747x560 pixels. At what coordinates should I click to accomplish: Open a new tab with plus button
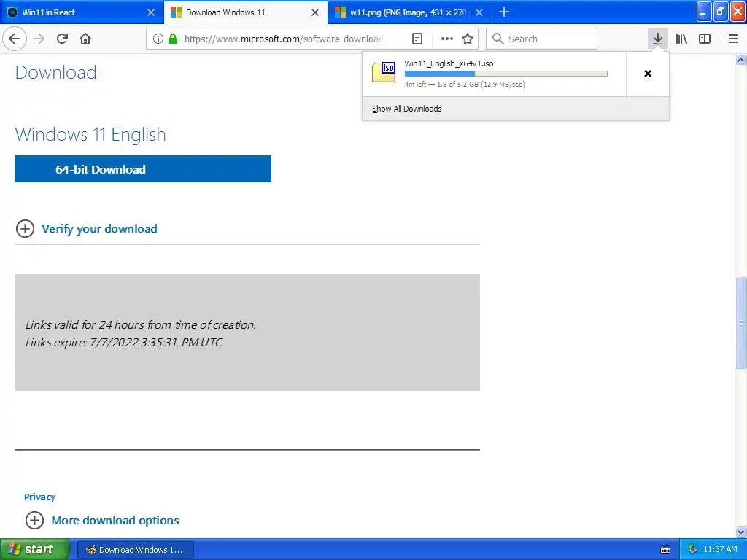pyautogui.click(x=504, y=12)
